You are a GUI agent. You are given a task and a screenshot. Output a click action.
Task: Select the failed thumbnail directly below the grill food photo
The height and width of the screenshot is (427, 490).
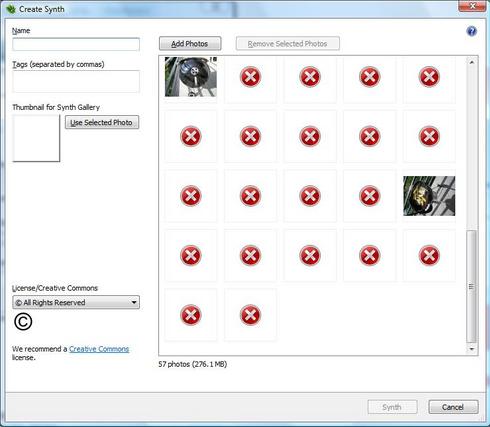(429, 256)
